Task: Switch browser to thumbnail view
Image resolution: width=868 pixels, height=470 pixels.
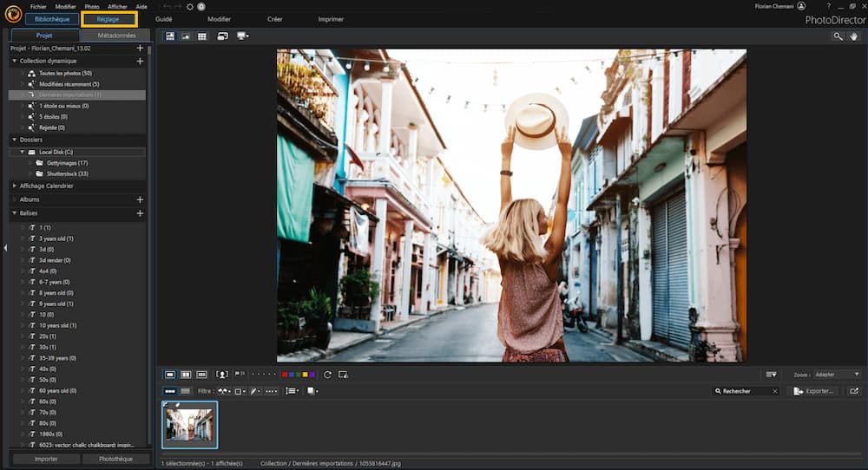Action: click(x=170, y=391)
